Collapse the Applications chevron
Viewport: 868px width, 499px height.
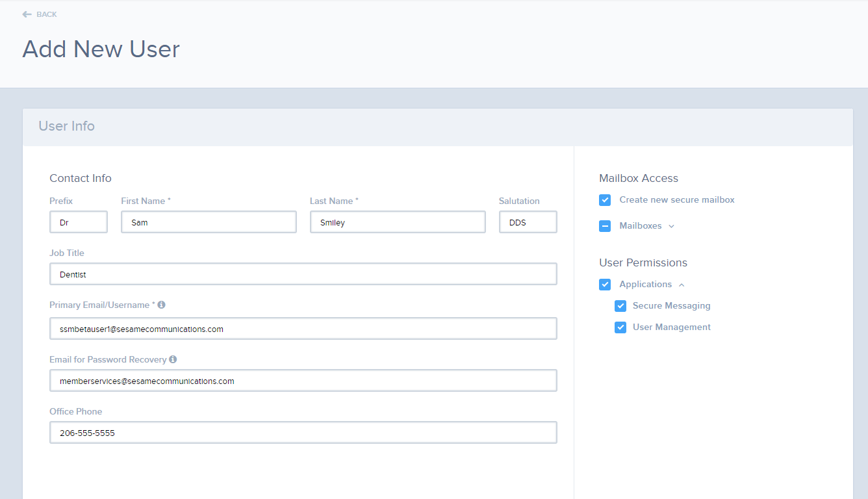click(682, 285)
